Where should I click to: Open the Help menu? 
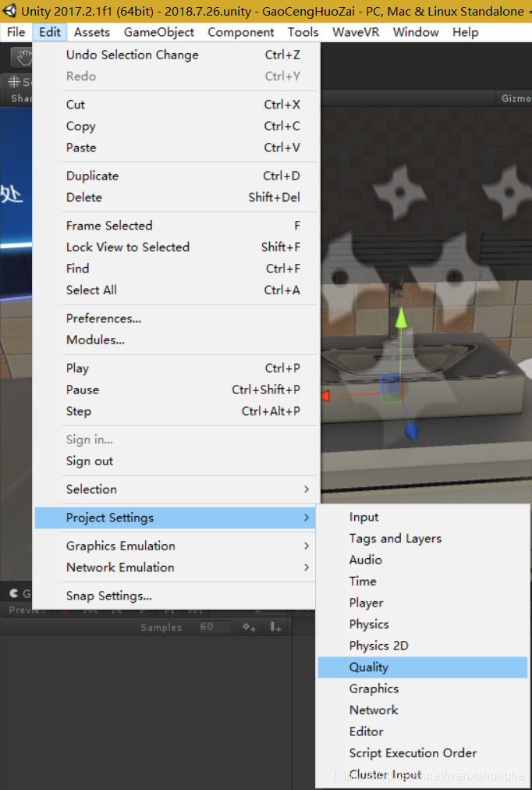(x=465, y=32)
